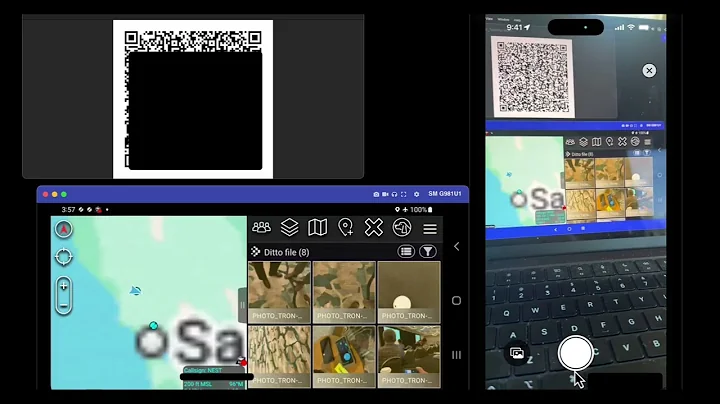The image size is (720, 404).
Task: Close the mirror window red button
Action: click(x=45, y=194)
